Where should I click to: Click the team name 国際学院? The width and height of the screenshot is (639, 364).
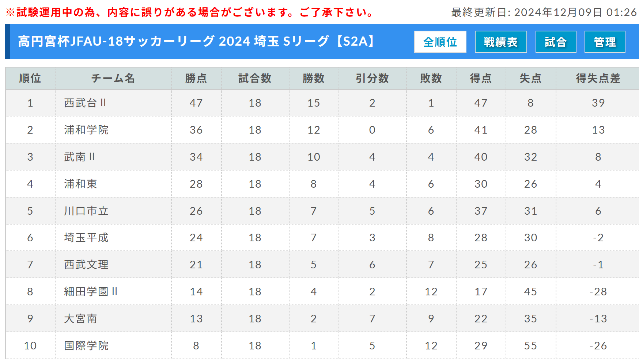point(86,346)
